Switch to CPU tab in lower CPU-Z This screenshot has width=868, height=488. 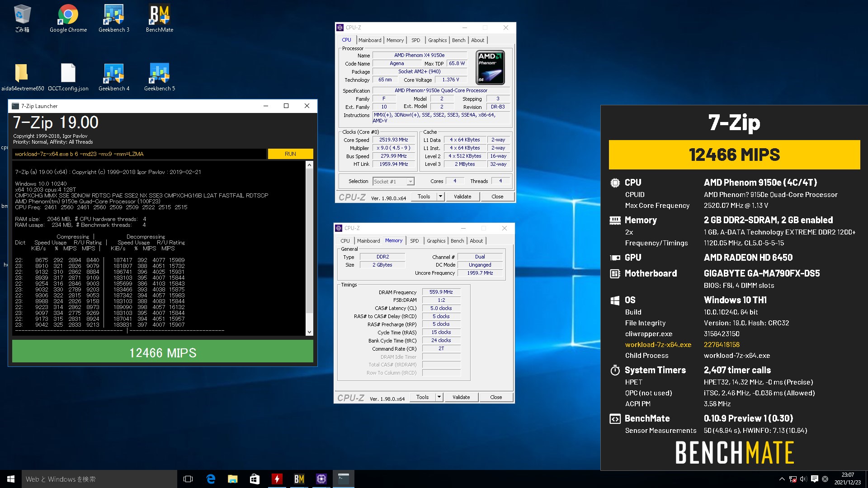coord(345,241)
